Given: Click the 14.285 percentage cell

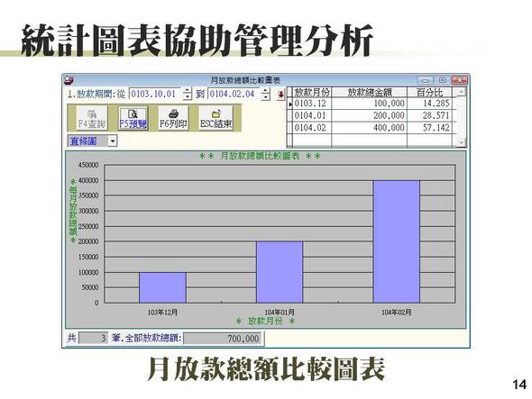Looking at the screenshot, I should coord(430,104).
